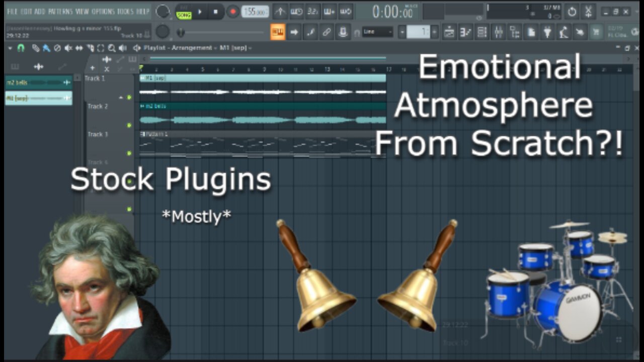Open the Arrangement dropdown in playlist title
This screenshot has height=362, width=644.
(194, 48)
